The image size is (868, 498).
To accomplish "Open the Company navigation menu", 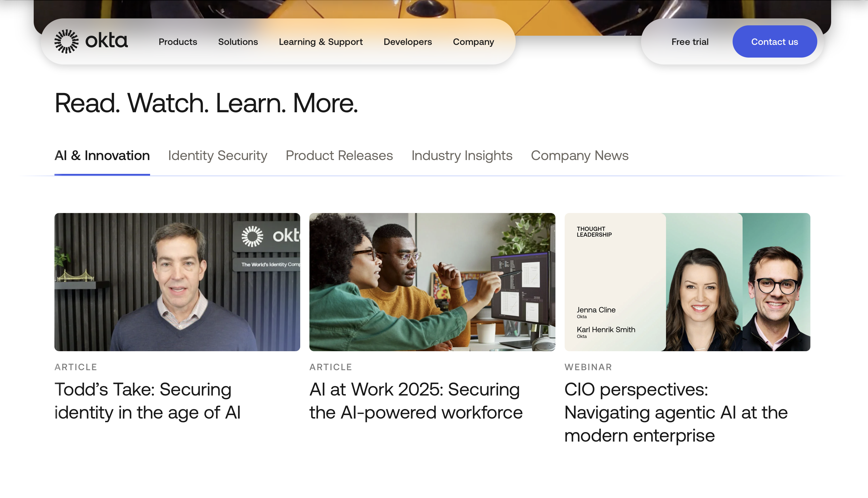I will 473,42.
